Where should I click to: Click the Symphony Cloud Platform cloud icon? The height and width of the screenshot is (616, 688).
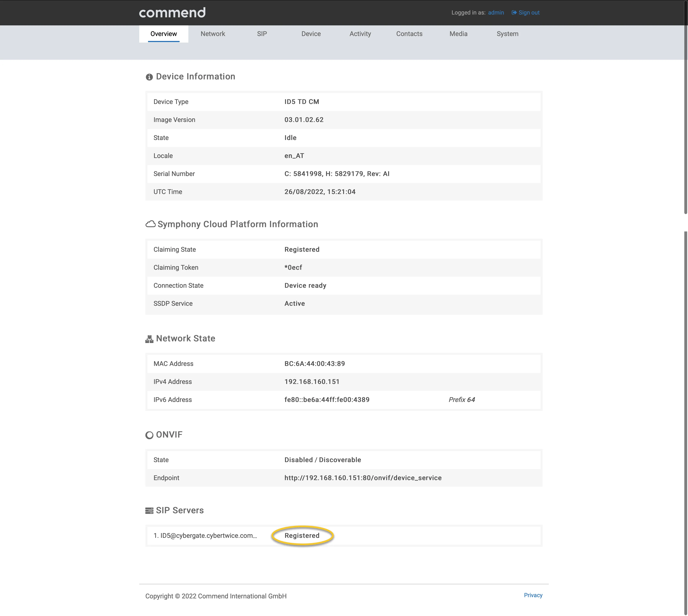(151, 224)
